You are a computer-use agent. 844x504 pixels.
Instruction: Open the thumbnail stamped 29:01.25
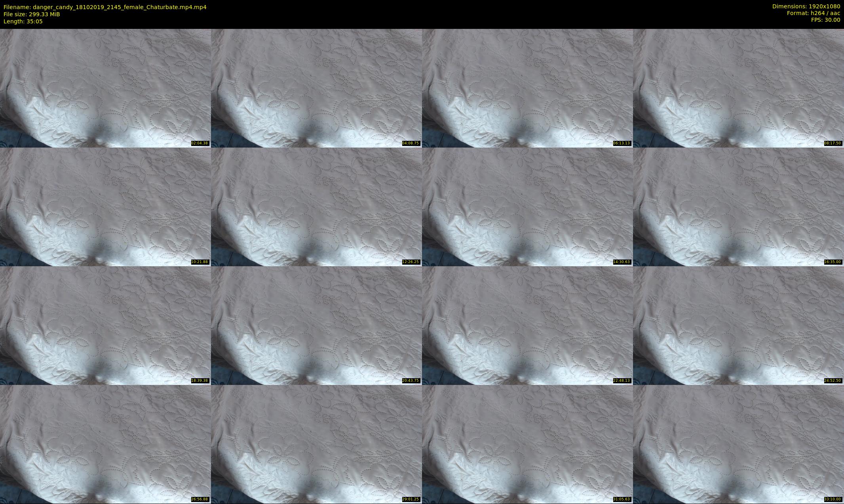click(316, 444)
